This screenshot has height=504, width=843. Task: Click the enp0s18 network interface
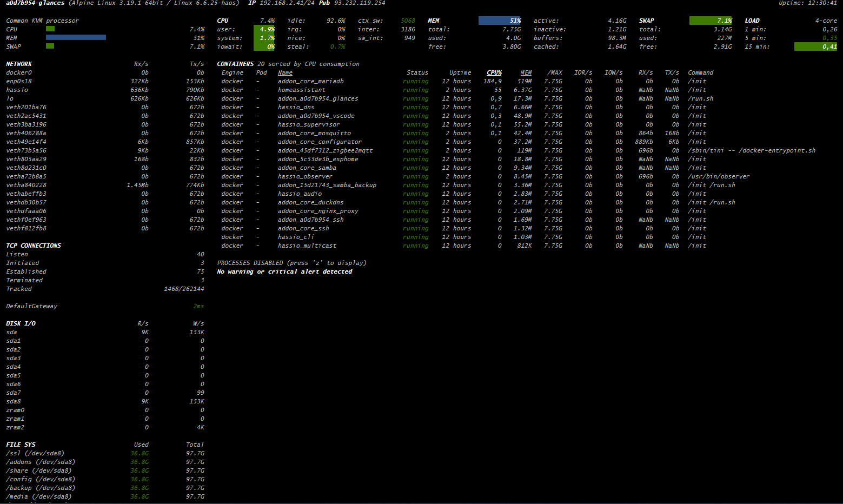[19, 81]
